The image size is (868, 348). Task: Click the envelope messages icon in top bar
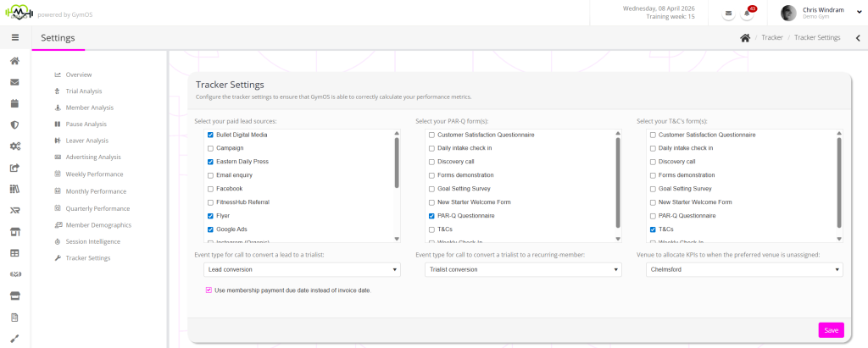[728, 14]
